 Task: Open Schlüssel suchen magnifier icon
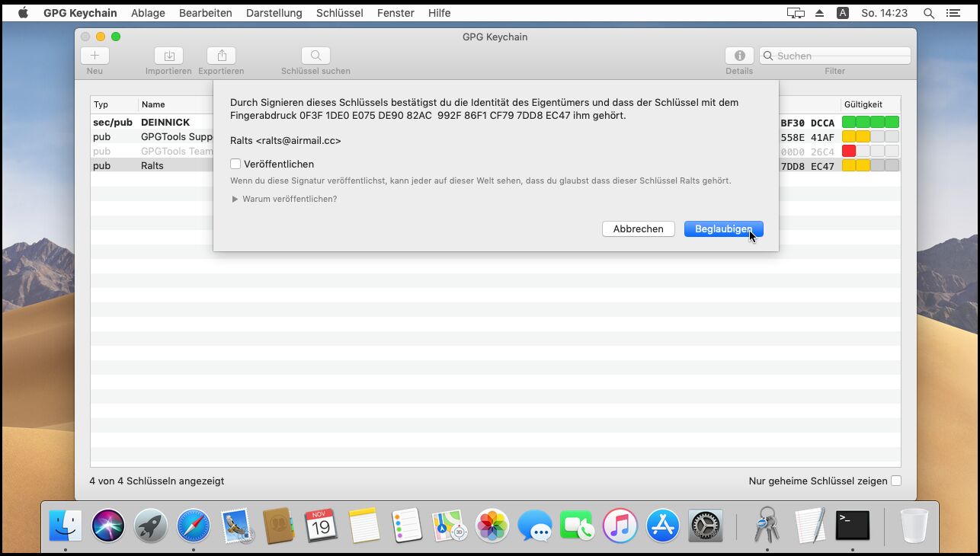coord(315,56)
